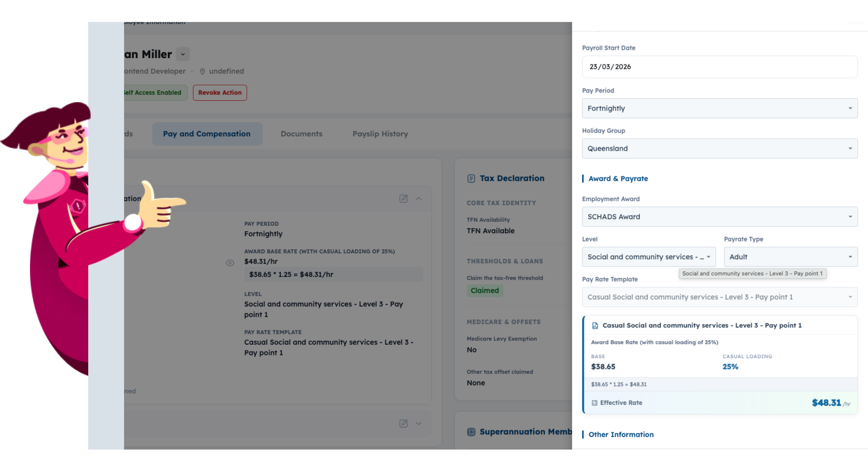Open the Pay Rate Template dropdown
The image size is (868, 469).
pyautogui.click(x=720, y=297)
